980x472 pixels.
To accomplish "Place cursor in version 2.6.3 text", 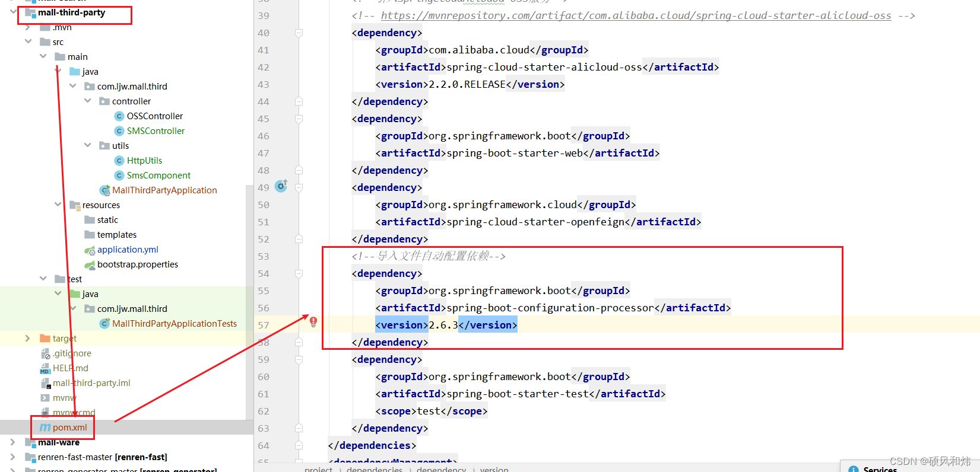I will pyautogui.click(x=443, y=325).
